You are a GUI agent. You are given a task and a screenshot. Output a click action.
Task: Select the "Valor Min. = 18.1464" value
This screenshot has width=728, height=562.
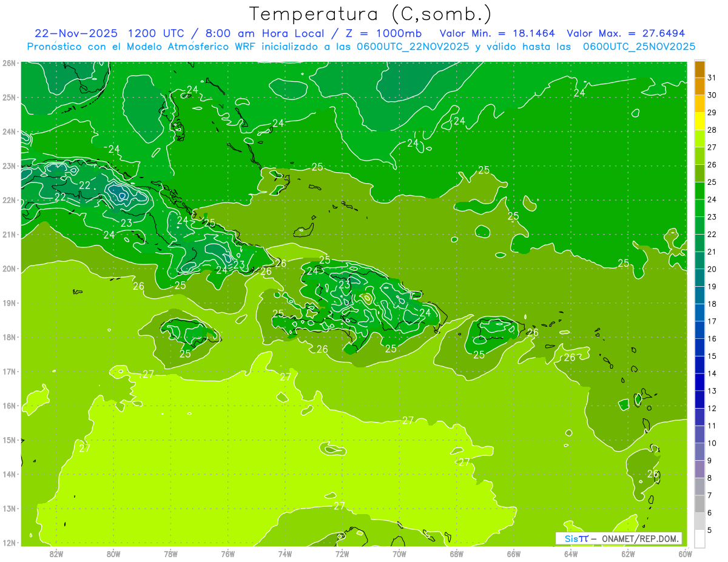click(497, 33)
